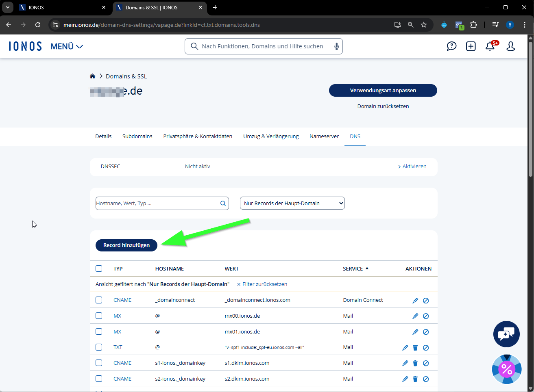Check the mx00.ionos.de row checkbox
The width and height of the screenshot is (534, 392).
coord(99,316)
